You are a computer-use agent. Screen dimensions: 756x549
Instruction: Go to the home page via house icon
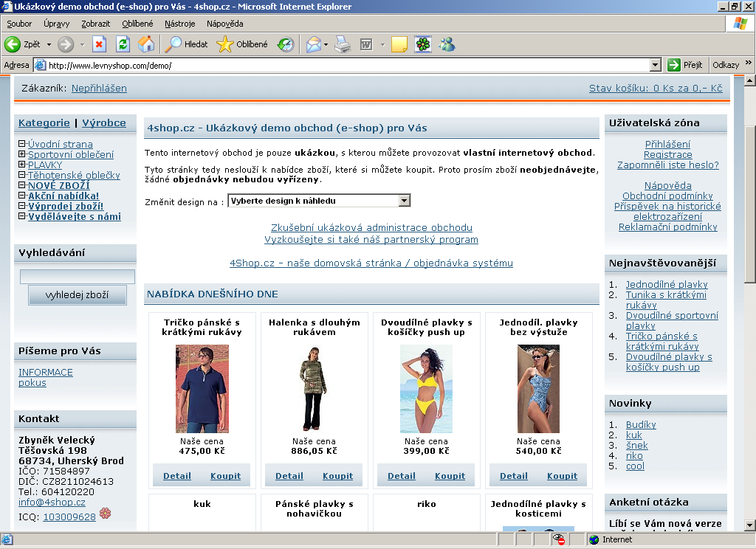click(146, 44)
